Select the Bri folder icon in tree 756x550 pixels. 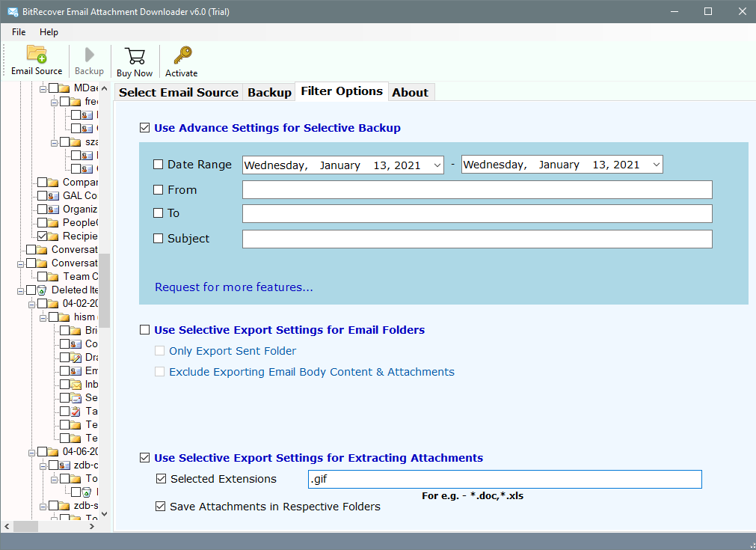pos(76,331)
